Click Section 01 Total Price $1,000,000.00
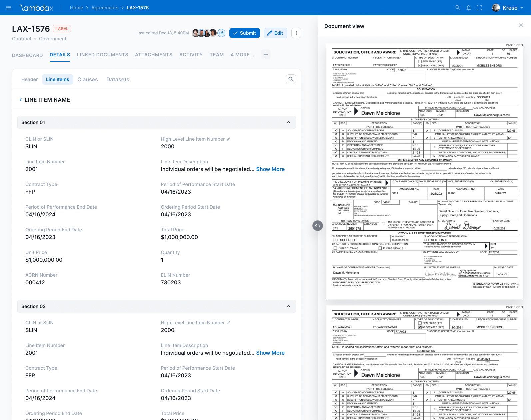The image size is (531, 420). tap(179, 237)
